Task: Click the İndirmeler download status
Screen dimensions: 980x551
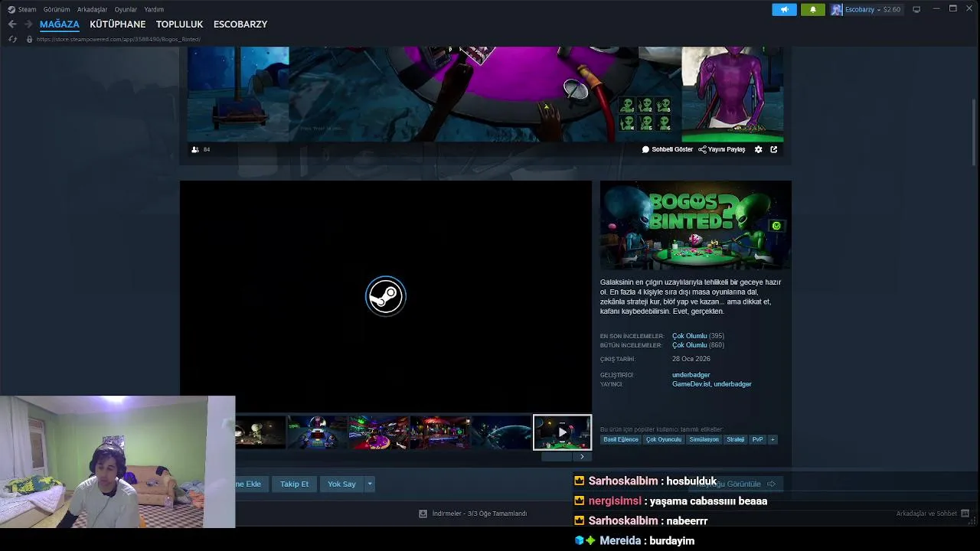Action: coord(473,514)
